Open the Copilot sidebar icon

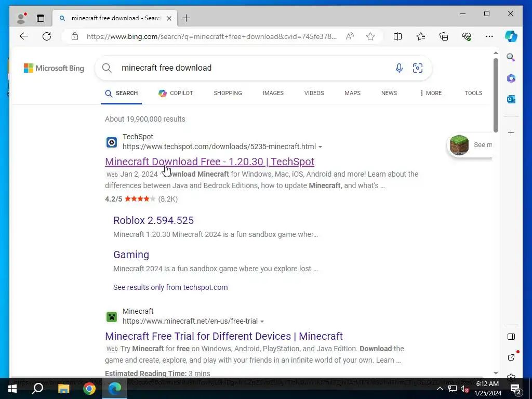[511, 36]
